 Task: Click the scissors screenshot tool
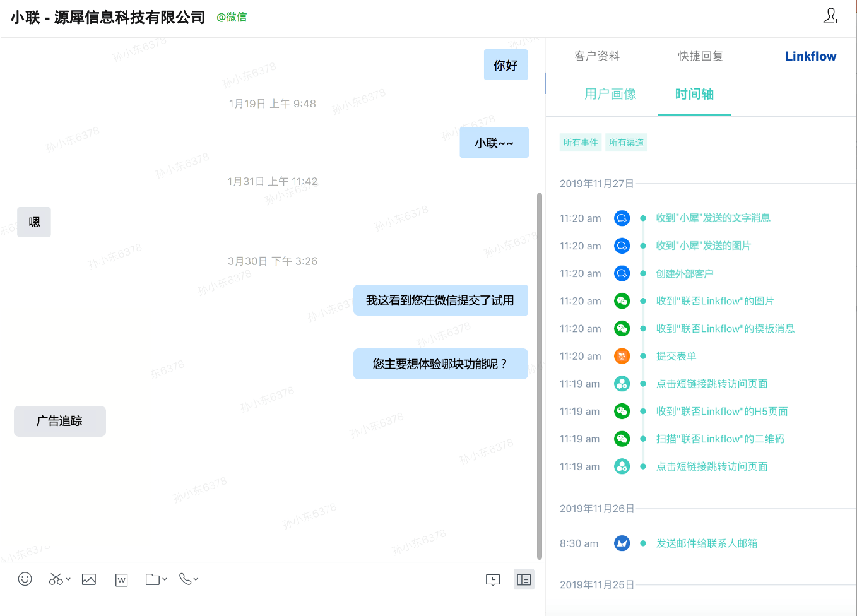pyautogui.click(x=56, y=579)
